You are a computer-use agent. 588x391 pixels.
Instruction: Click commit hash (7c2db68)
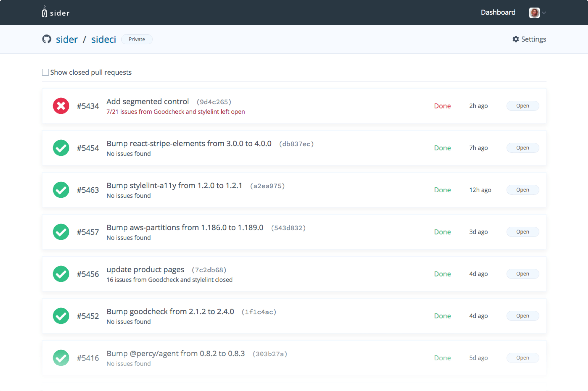pyautogui.click(x=209, y=270)
